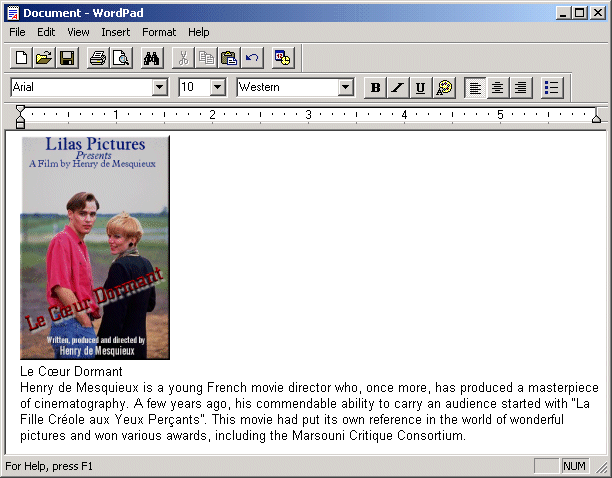
Task: Undo last action with arrow icon
Action: click(252, 58)
